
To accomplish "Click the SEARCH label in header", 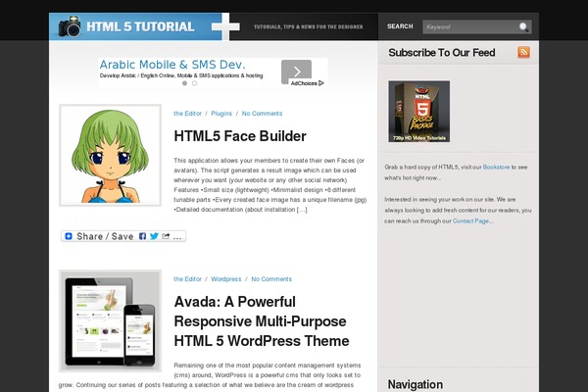I will click(x=400, y=26).
